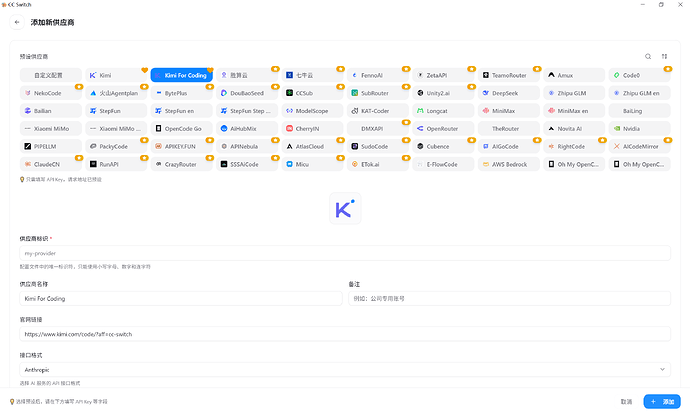Select the AWS Bedrock preset
The height and width of the screenshot is (414, 690).
[x=509, y=164]
